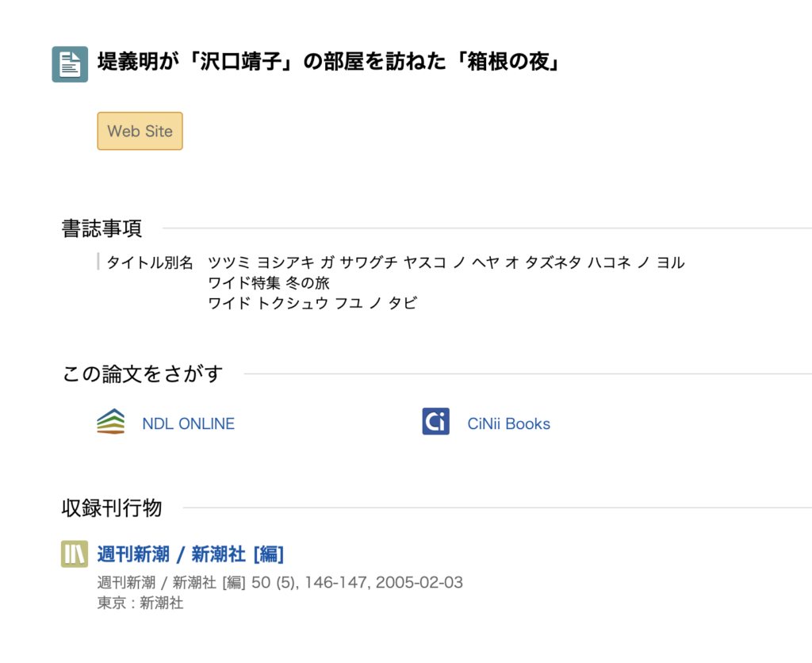Viewport: 812px width, 663px height.
Task: Open the NDL ONLINE text link
Action: [188, 423]
